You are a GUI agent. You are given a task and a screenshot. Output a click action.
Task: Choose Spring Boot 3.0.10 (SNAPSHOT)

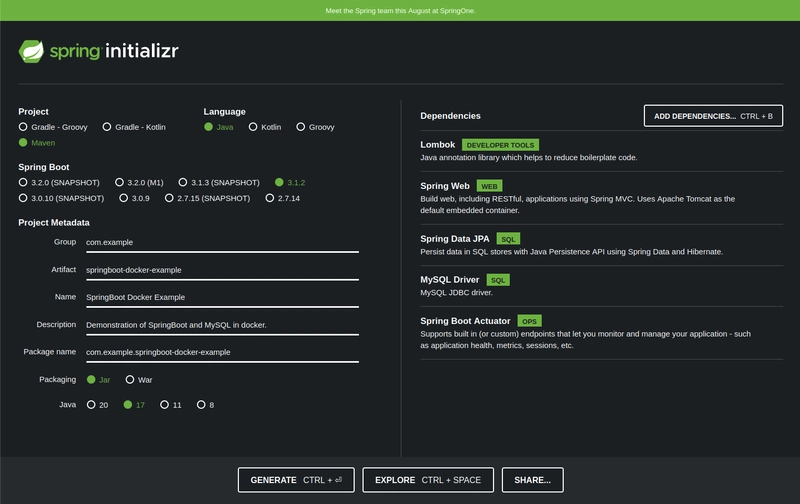coord(61,198)
